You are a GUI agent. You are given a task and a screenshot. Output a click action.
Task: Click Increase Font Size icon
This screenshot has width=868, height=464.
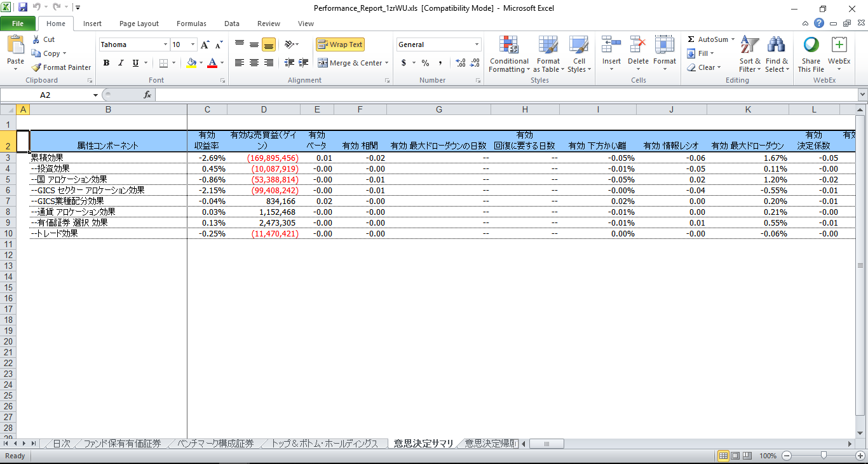pyautogui.click(x=205, y=45)
